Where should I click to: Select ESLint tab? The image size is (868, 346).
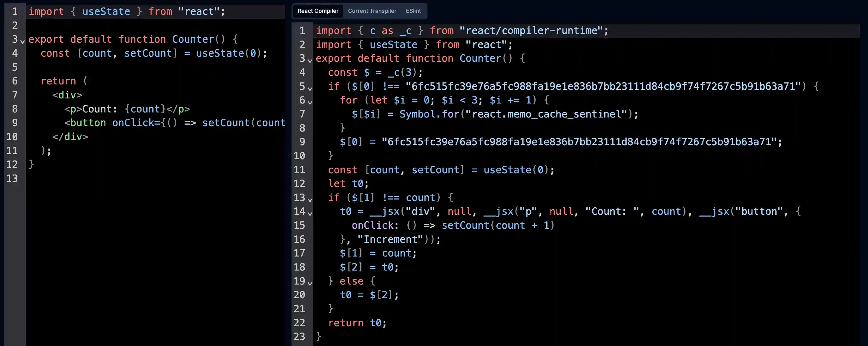tap(413, 10)
